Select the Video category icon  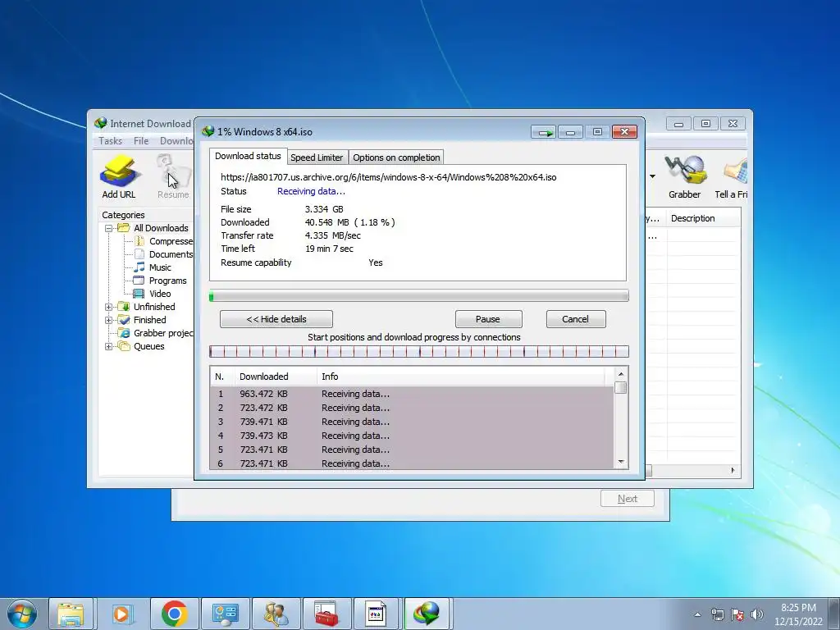pos(139,294)
